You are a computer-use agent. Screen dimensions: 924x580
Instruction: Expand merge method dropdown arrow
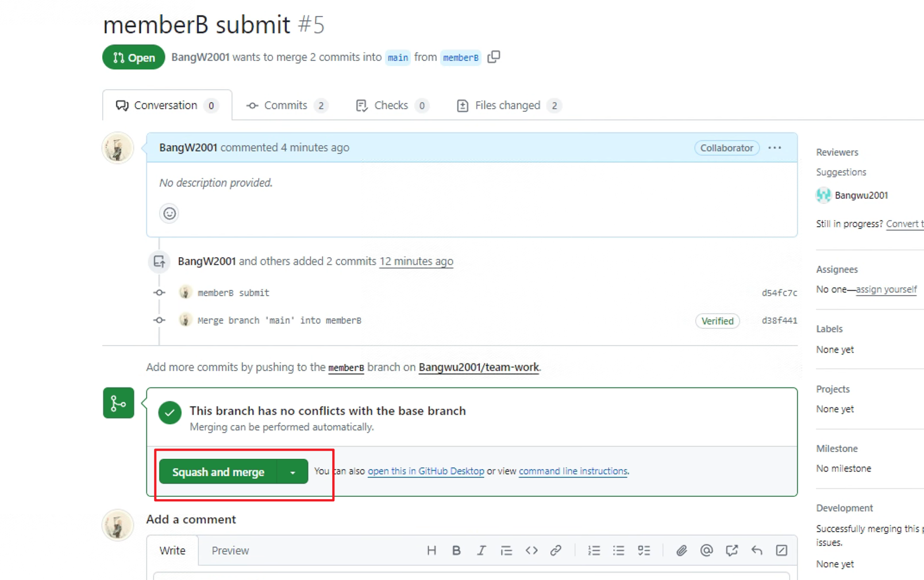pos(292,472)
